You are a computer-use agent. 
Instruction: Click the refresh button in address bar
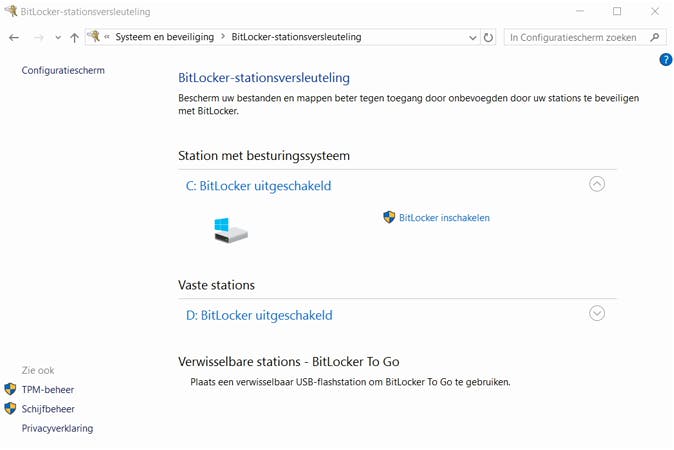pos(488,37)
